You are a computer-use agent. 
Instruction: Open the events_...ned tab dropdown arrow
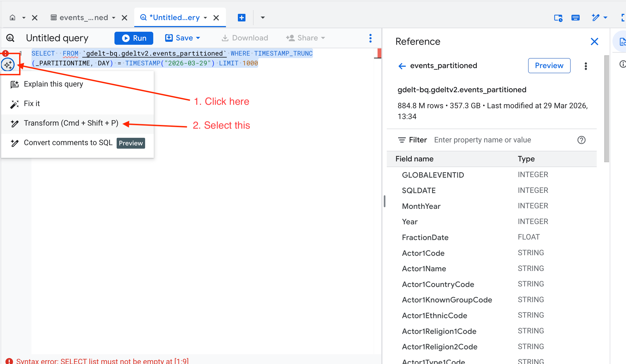(x=114, y=18)
